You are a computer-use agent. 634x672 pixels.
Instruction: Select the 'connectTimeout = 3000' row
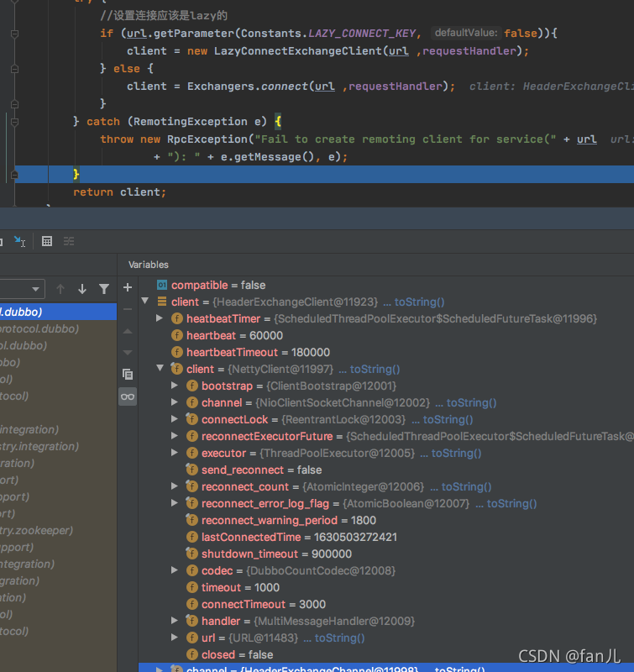pos(386,604)
